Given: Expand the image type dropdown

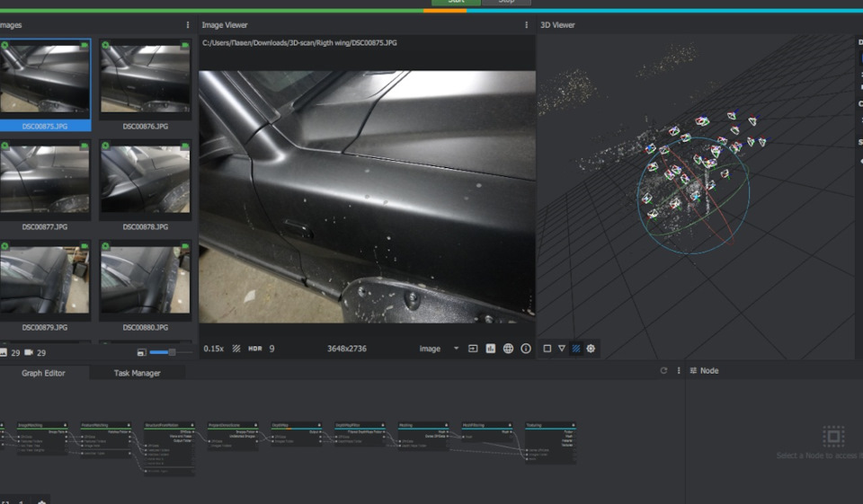Looking at the screenshot, I should coord(456,349).
